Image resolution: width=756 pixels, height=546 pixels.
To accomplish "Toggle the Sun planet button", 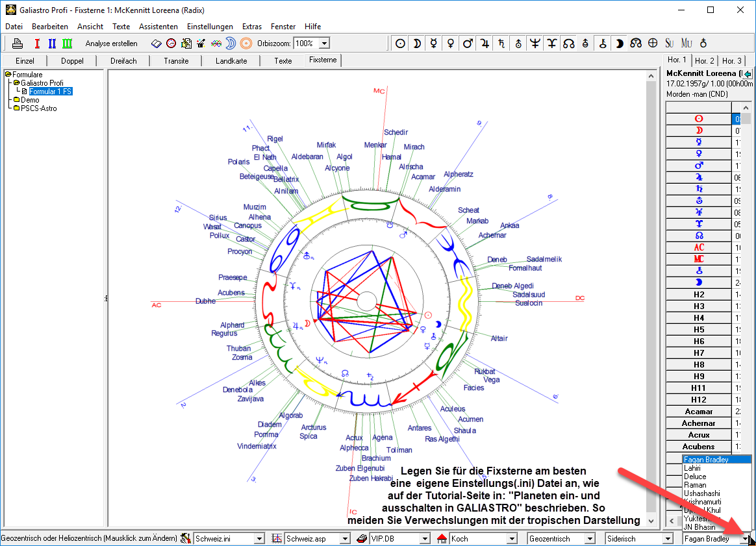I will pyautogui.click(x=400, y=43).
